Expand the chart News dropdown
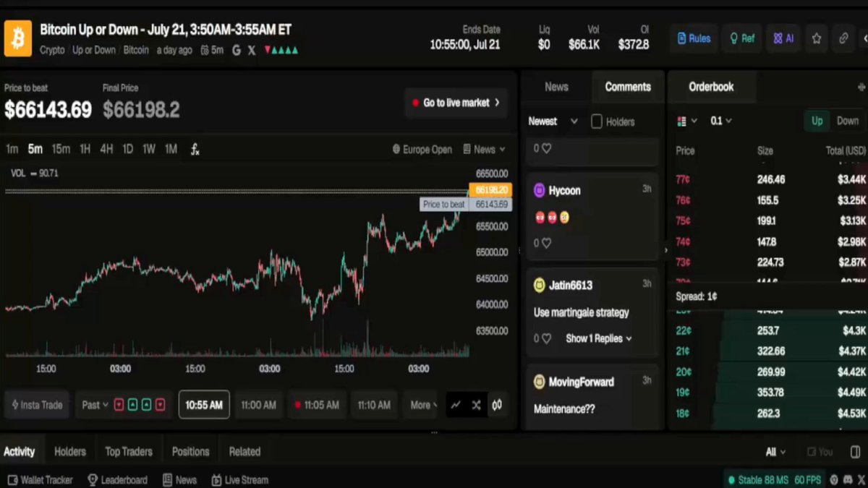 [x=484, y=150]
